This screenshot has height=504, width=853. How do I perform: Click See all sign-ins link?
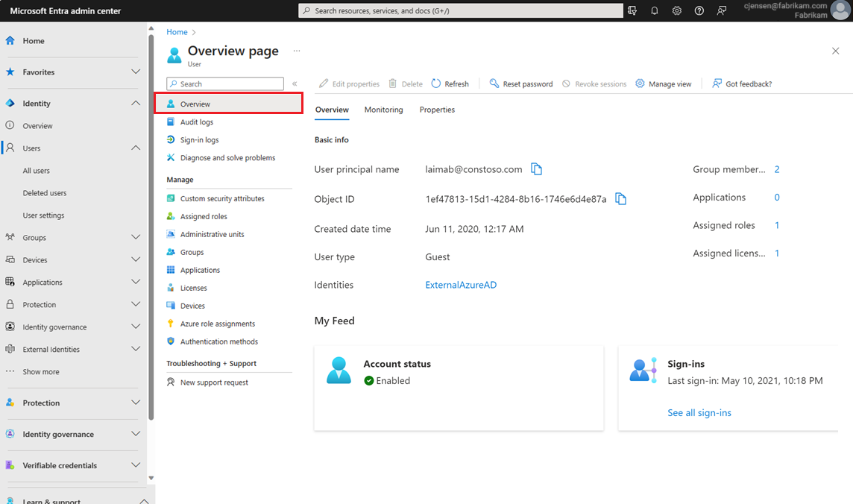(x=699, y=412)
